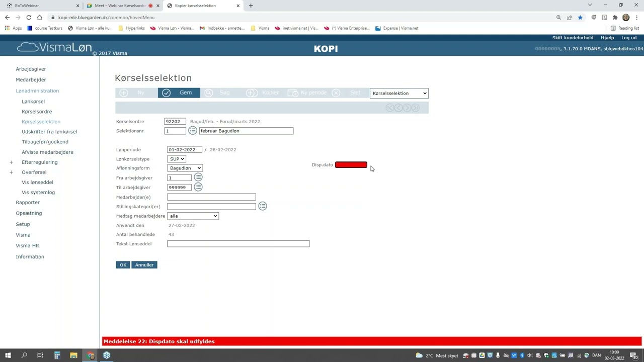Open the lookup list next to Selektionsnr.
The image size is (644, 362).
[193, 131]
